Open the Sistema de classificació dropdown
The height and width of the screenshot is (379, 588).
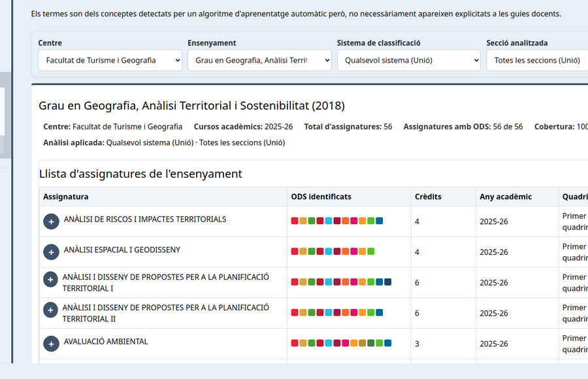click(x=408, y=60)
